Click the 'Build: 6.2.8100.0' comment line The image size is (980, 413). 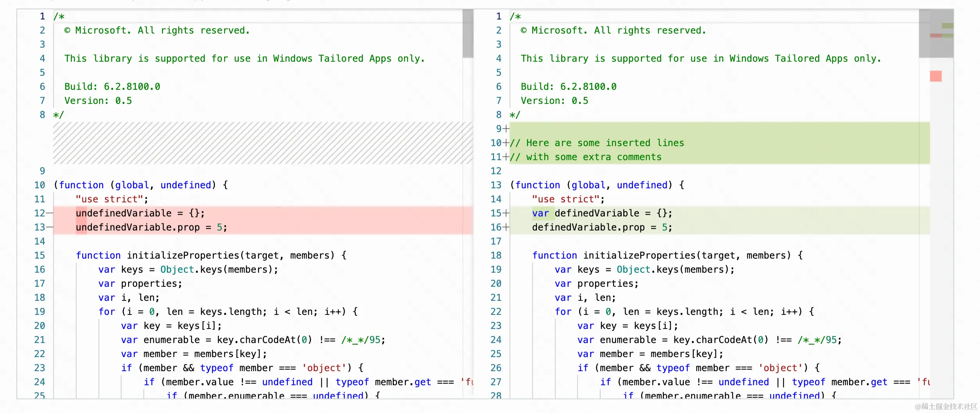113,86
